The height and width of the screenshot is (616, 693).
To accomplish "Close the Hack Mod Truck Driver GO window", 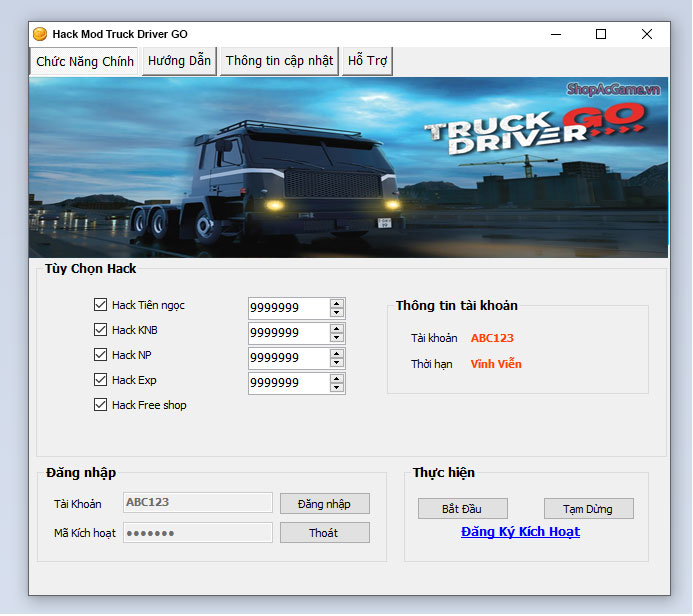I will [647, 34].
